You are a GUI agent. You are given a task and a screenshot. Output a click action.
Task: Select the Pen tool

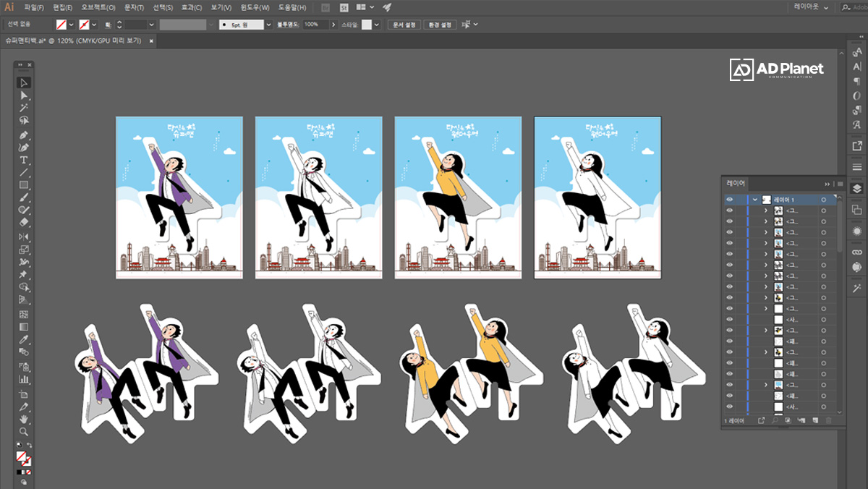(24, 135)
